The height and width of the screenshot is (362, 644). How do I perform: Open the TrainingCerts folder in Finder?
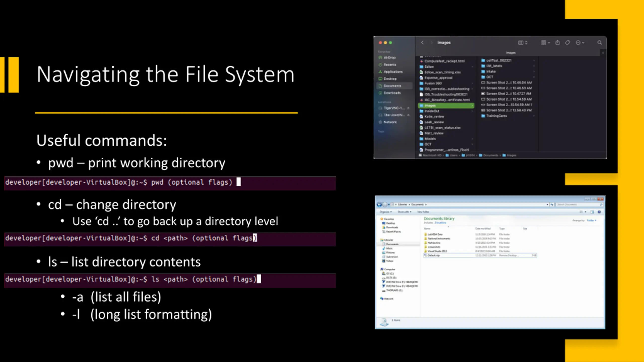pyautogui.click(x=496, y=116)
